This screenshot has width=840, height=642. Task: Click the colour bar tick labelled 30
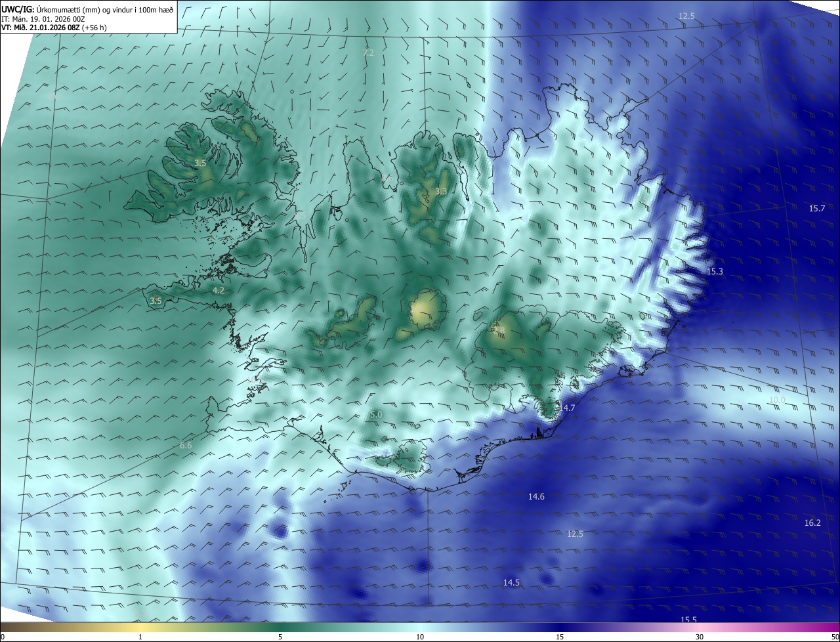(700, 637)
